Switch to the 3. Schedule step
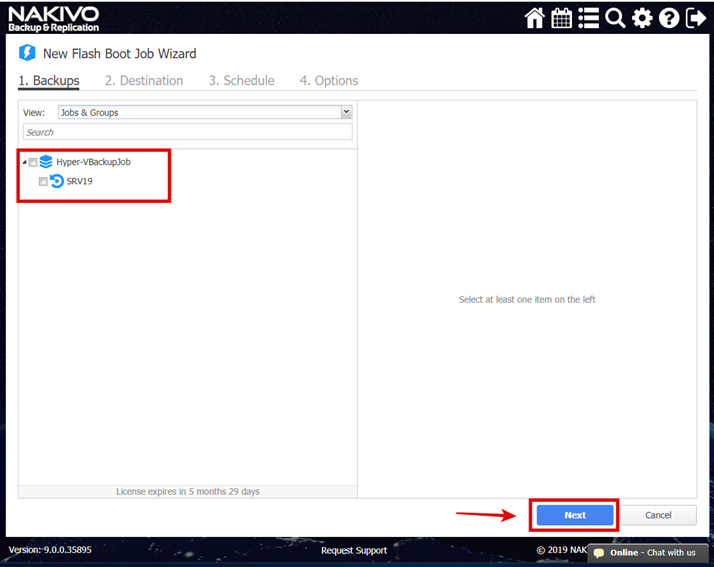 (x=241, y=81)
